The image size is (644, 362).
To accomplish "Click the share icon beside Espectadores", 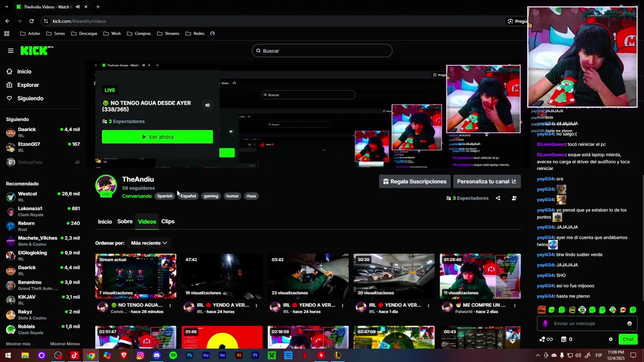I will pyautogui.click(x=498, y=198).
